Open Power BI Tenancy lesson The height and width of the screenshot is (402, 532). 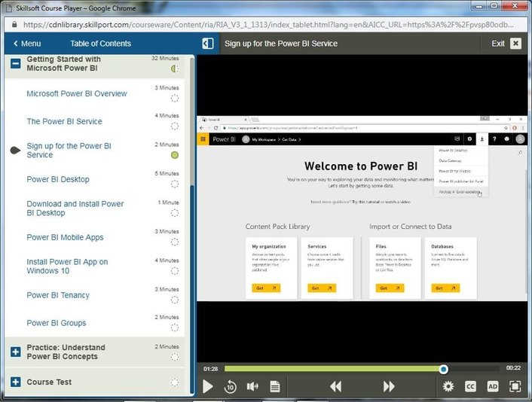pyautogui.click(x=58, y=295)
